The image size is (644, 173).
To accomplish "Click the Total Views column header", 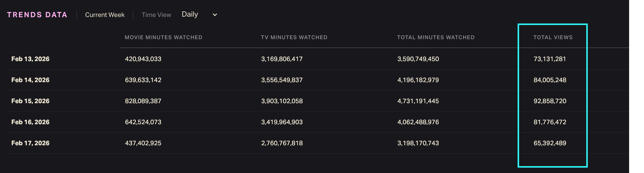I will click(553, 37).
